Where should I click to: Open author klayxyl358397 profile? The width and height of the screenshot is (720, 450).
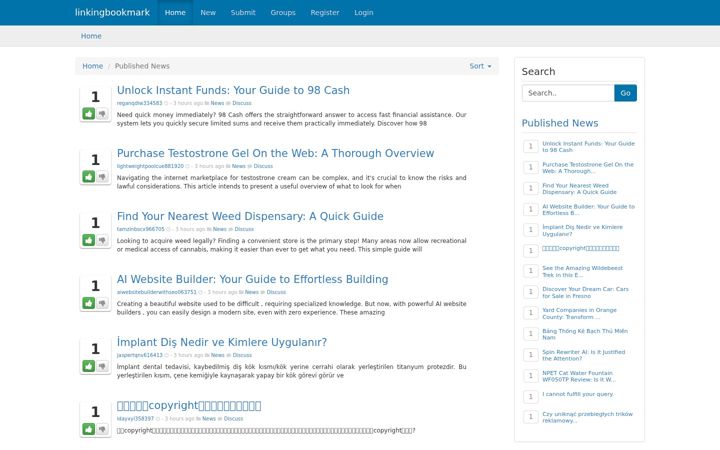coord(135,418)
